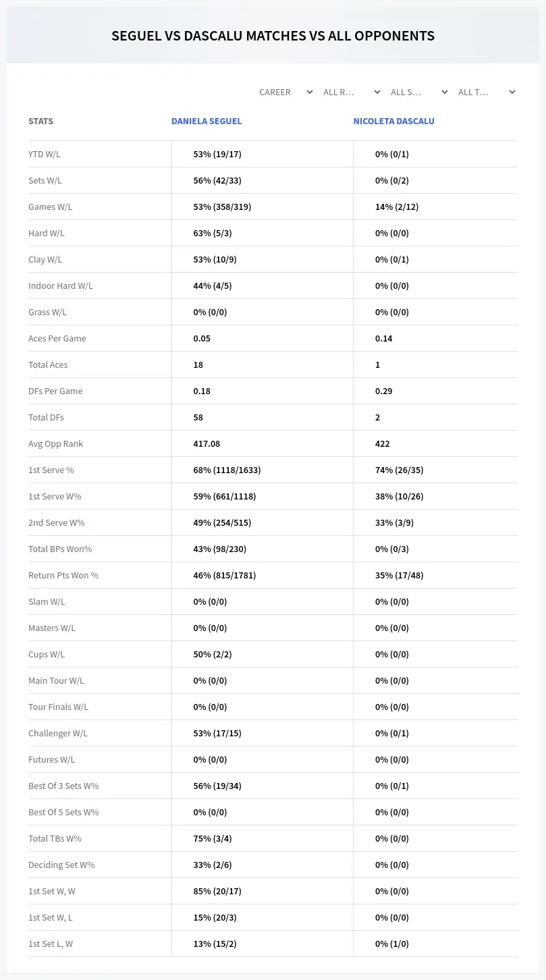The width and height of the screenshot is (546, 980).
Task: Click the STATS column header
Action: point(40,121)
